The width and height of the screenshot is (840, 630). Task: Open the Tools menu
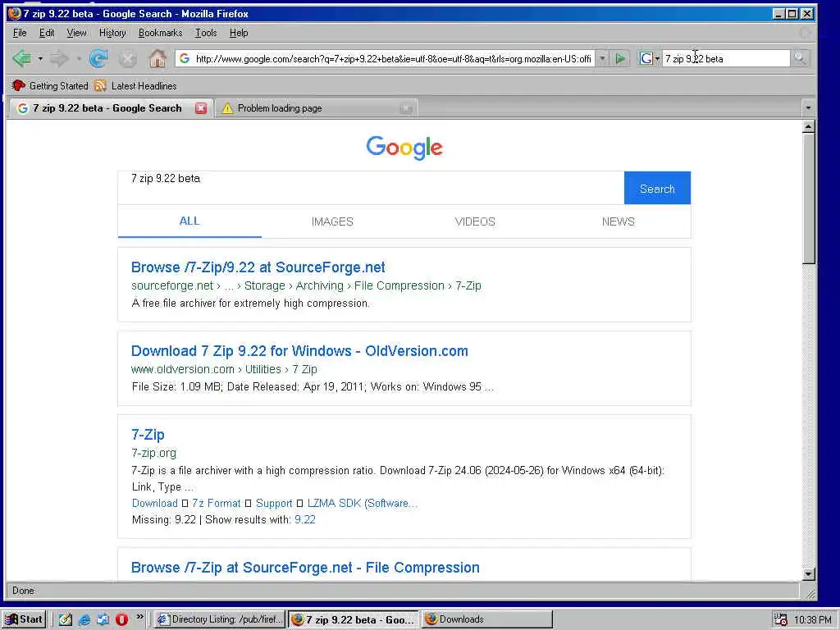click(206, 33)
